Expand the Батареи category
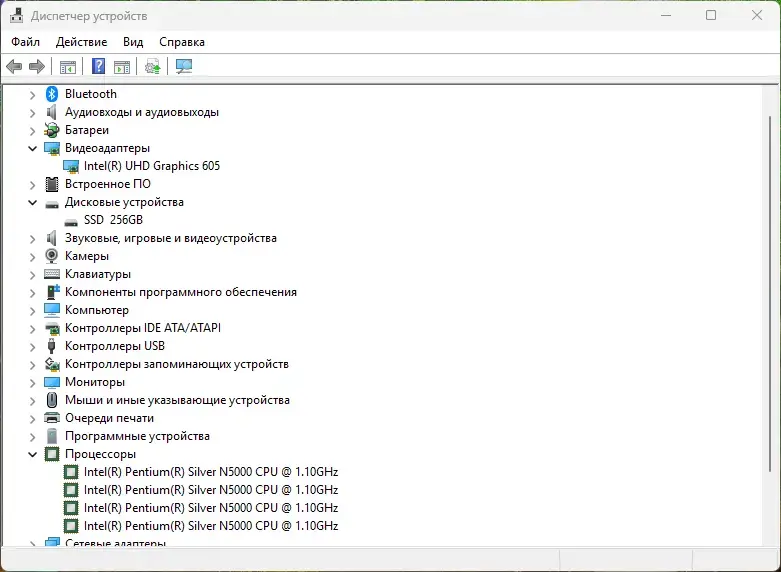The image size is (781, 572). point(32,131)
